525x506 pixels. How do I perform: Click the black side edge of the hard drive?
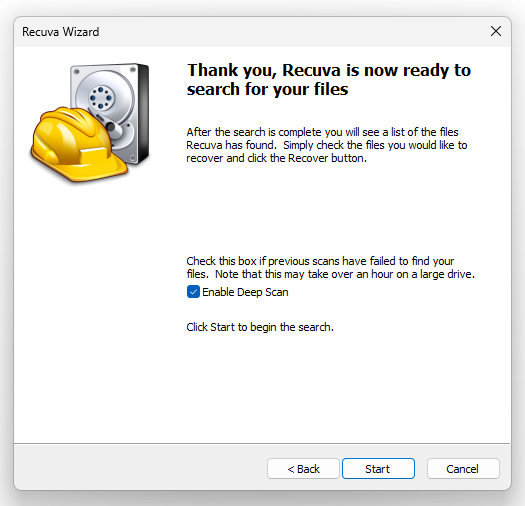(143, 114)
